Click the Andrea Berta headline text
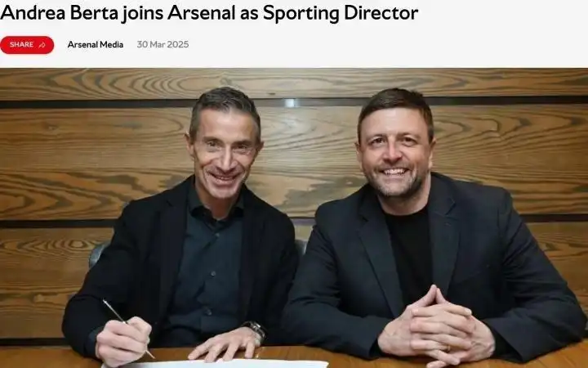Image resolution: width=588 pixels, height=368 pixels. [209, 12]
